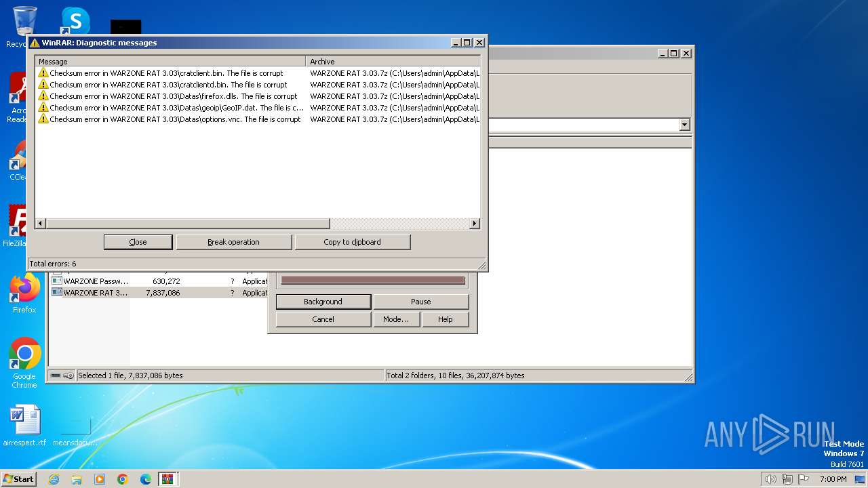Click warning icon of cratclient.bin error
Image resolution: width=868 pixels, height=488 pixels.
tap(43, 73)
